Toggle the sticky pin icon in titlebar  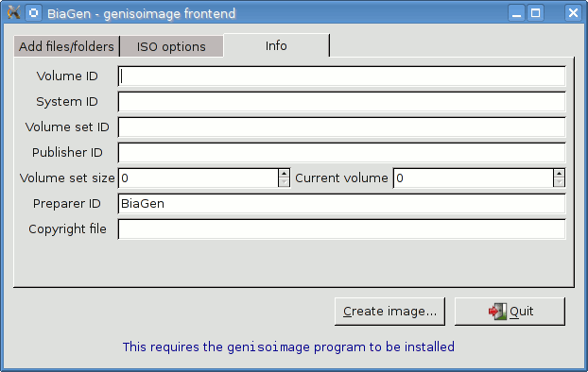[x=34, y=13]
